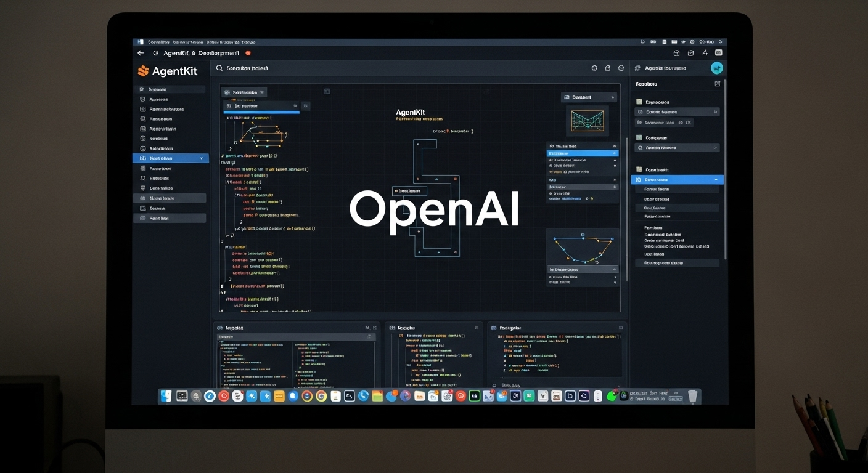
Task: Click the magnifier icon in the search bar
Action: [x=219, y=68]
